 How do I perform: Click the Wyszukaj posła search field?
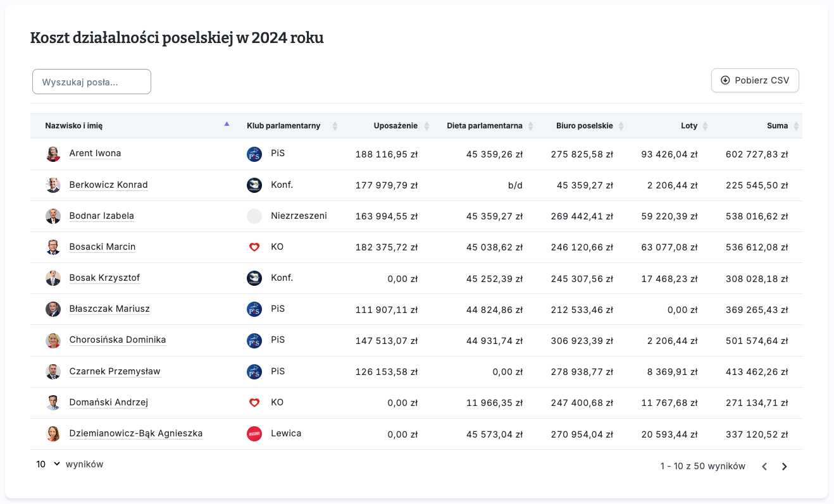92,82
